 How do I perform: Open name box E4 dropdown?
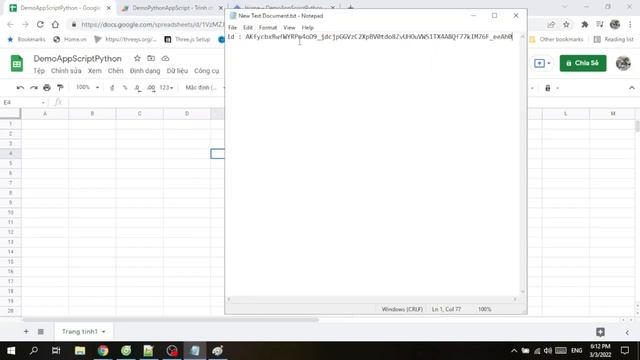tap(43, 102)
